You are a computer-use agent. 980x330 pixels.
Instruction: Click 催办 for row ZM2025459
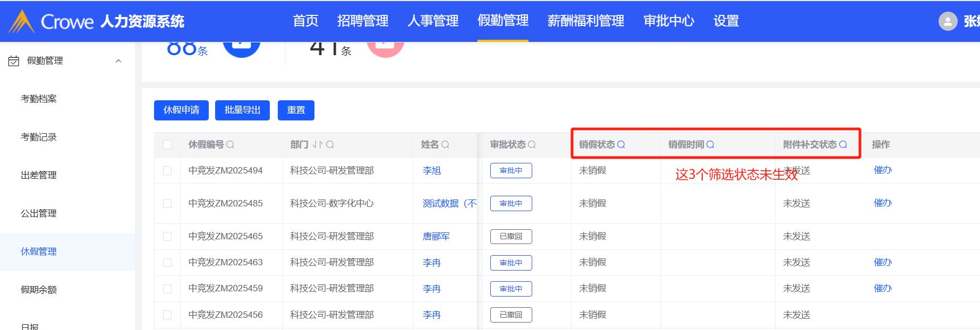click(883, 288)
